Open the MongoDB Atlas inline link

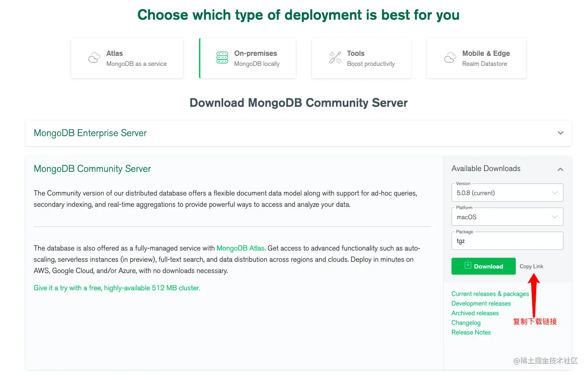click(x=240, y=248)
